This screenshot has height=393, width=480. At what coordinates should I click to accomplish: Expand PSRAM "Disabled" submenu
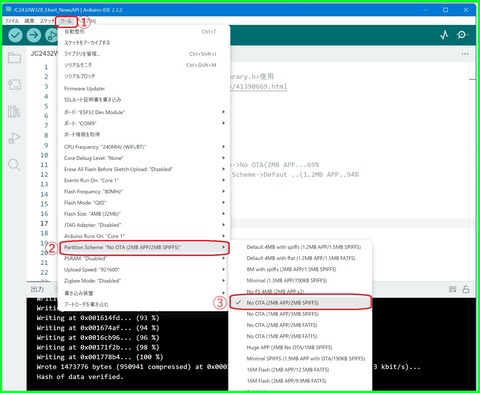pos(144,258)
